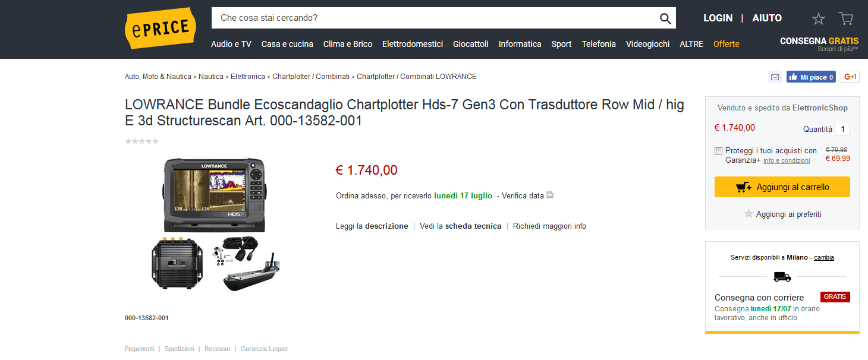
Task: Click the product rating stars
Action: (x=141, y=141)
